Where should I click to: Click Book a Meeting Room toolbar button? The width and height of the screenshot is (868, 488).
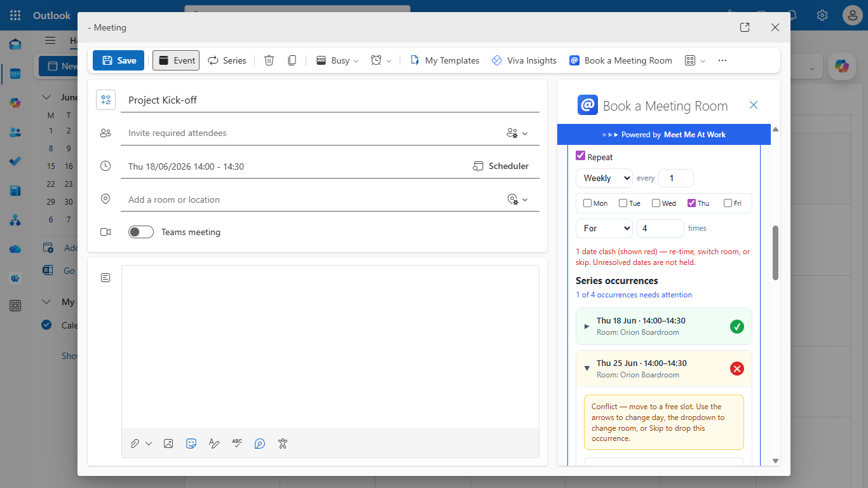620,60
